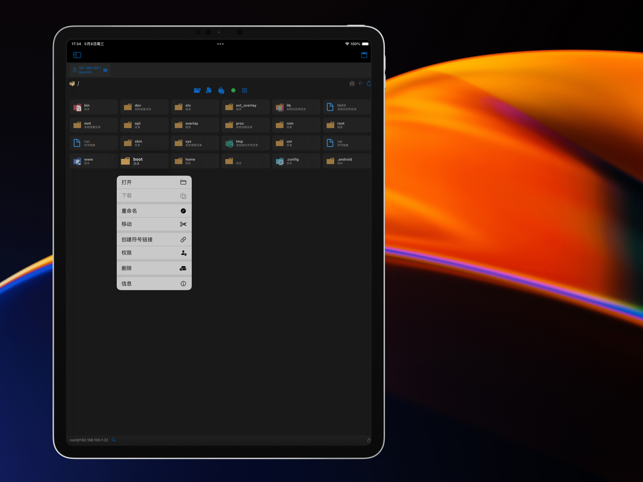This screenshot has height=482, width=643.
Task: Select the tmp folder with clock icon
Action: [246, 143]
